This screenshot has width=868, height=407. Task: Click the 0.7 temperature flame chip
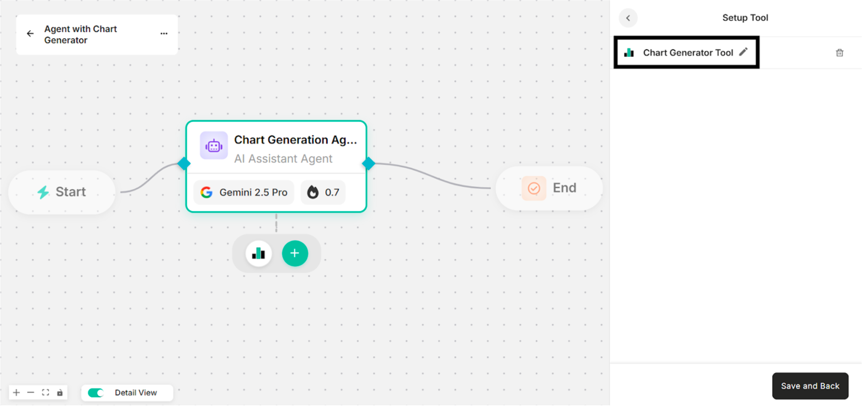click(x=323, y=192)
